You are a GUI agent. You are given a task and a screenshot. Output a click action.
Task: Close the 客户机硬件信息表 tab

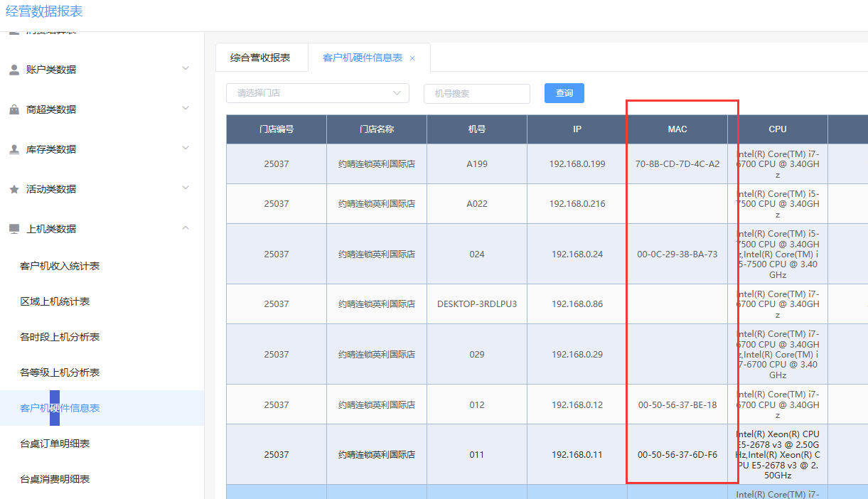click(x=412, y=58)
